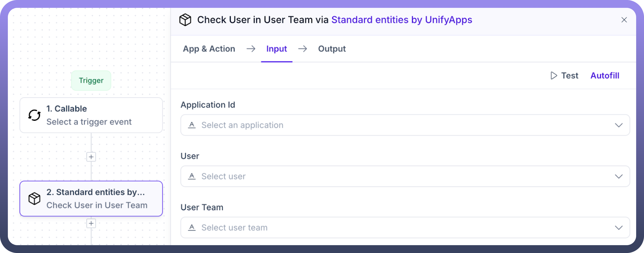Viewport: 644px width, 253px height.
Task: Click the plus button between steps 1 and 2
Action: [x=91, y=157]
